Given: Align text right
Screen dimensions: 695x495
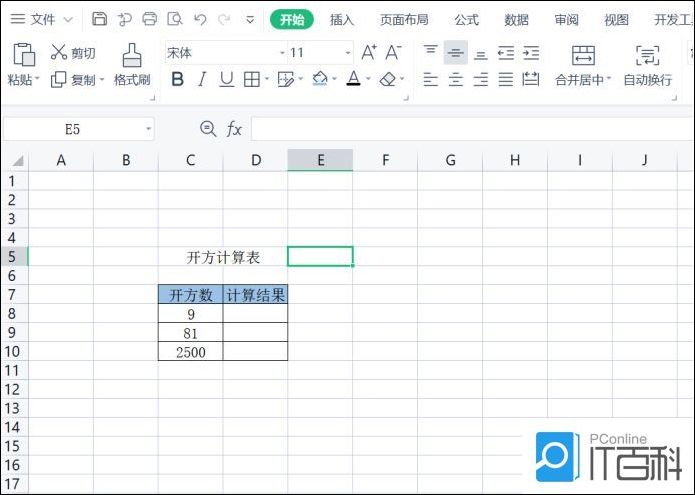Looking at the screenshot, I should 480,80.
